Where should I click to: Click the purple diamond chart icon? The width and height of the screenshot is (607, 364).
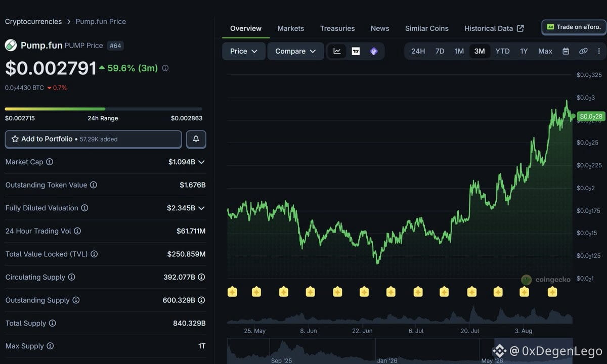pyautogui.click(x=374, y=51)
